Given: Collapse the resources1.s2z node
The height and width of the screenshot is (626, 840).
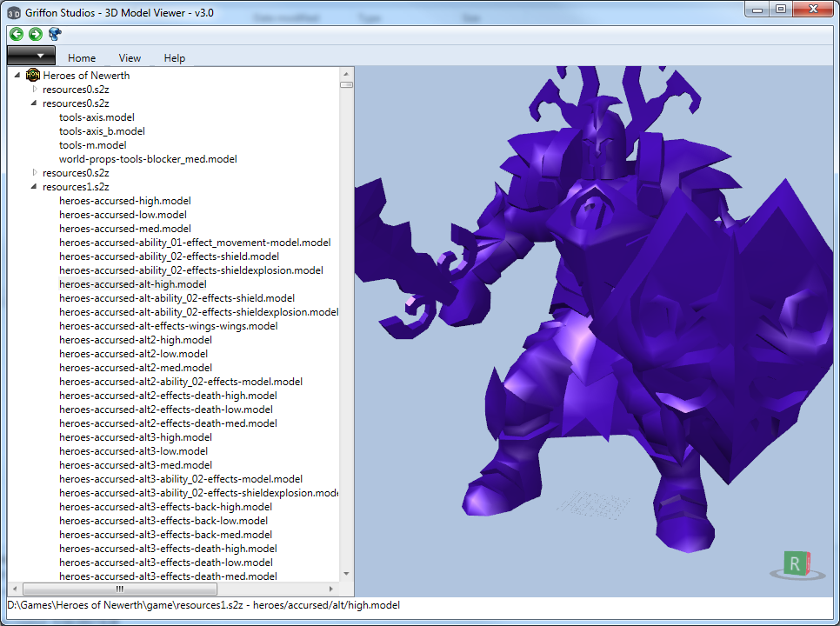Looking at the screenshot, I should tap(34, 186).
